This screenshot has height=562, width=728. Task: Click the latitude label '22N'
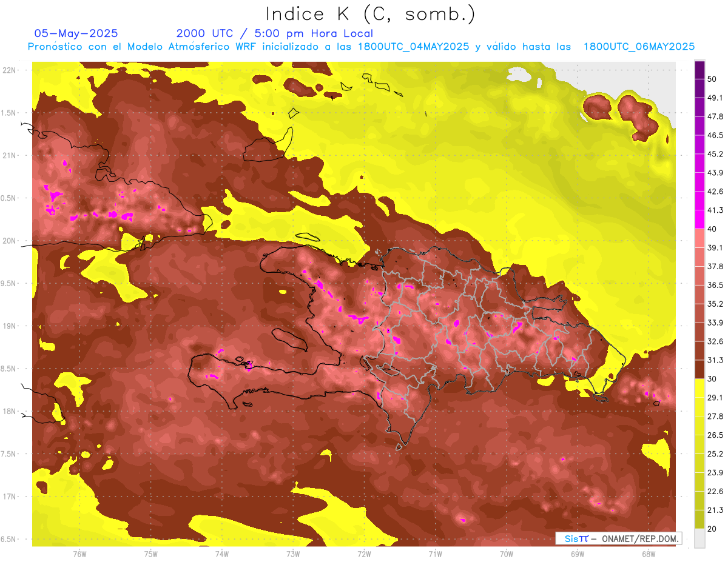(9, 70)
